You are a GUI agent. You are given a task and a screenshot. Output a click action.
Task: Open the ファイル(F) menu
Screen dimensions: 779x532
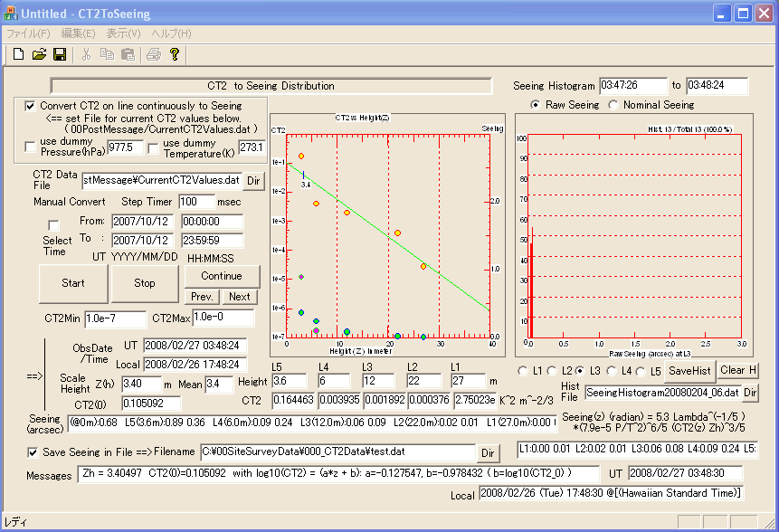click(x=29, y=33)
